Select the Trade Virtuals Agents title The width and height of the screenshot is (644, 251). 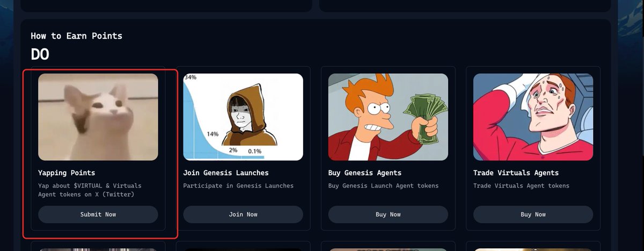click(x=516, y=173)
